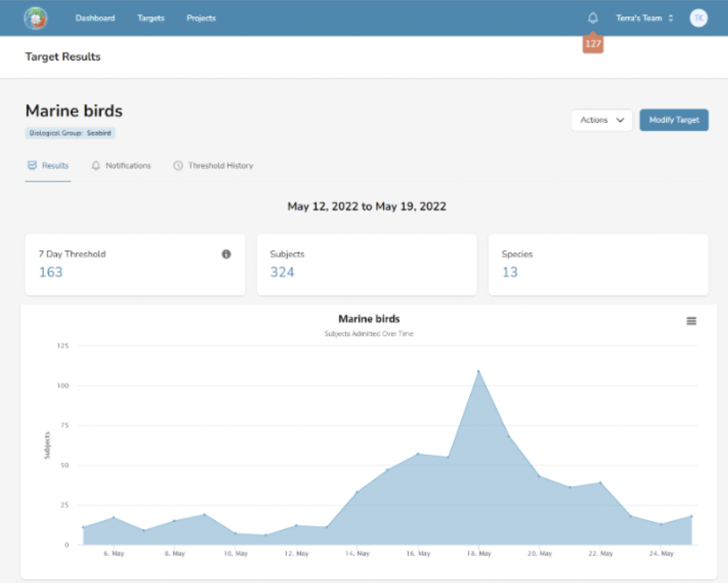Expand the Actions dropdown

[x=602, y=120]
